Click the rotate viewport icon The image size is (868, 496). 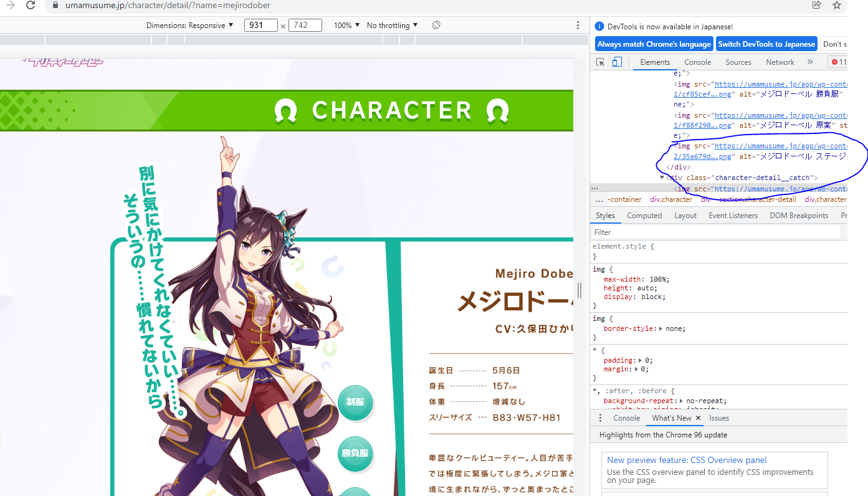pos(436,26)
